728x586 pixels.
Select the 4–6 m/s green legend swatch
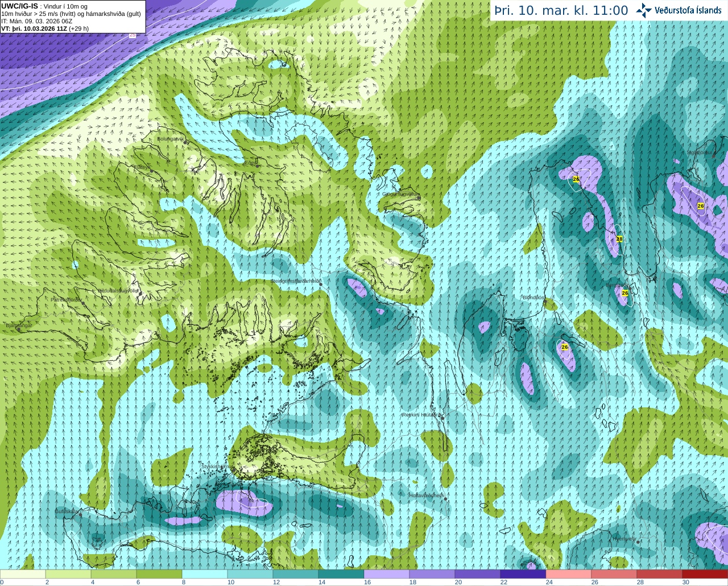[x=114, y=574]
